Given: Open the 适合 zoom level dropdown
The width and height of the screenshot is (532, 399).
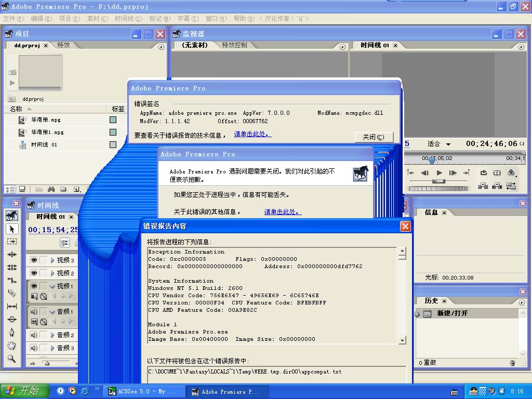Looking at the screenshot, I should tap(448, 144).
